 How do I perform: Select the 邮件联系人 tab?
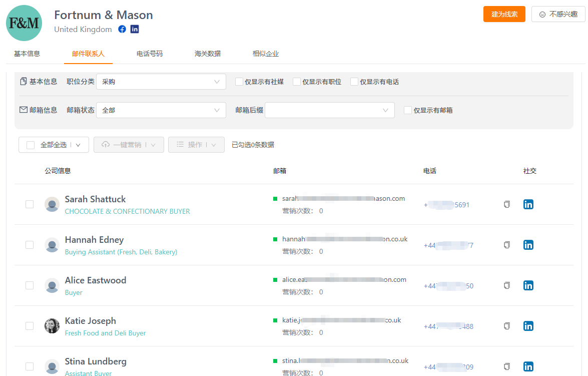pyautogui.click(x=88, y=54)
